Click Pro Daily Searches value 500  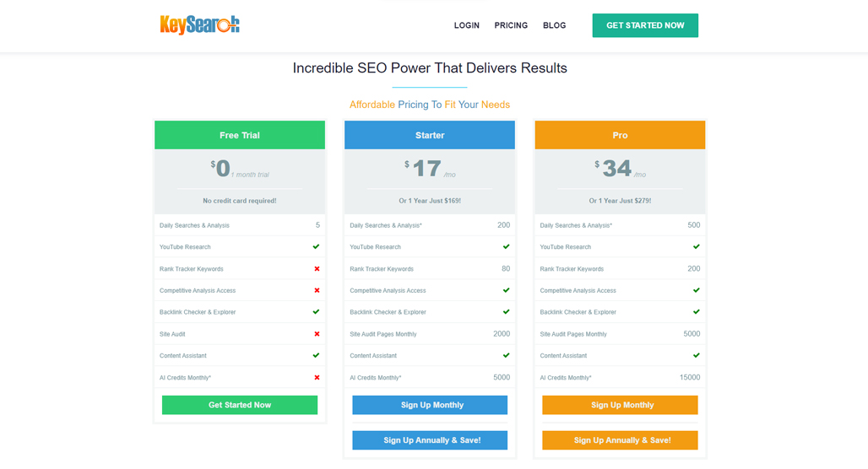[693, 225]
